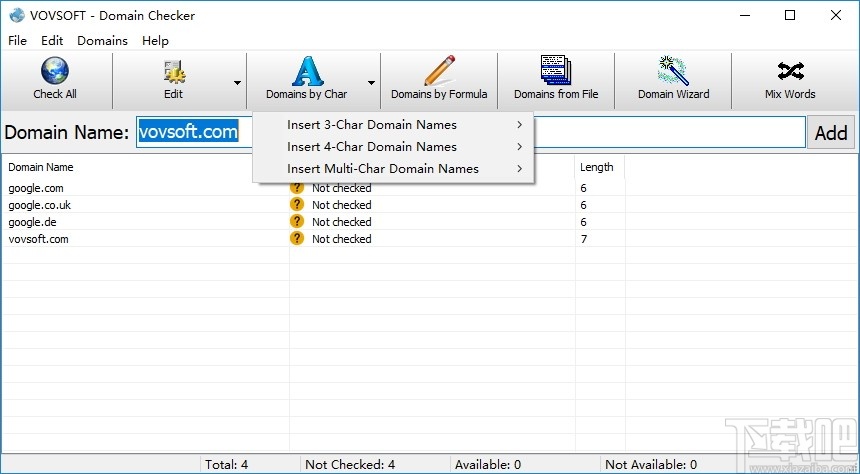Click the Mix Words shuffle icon

(x=790, y=71)
